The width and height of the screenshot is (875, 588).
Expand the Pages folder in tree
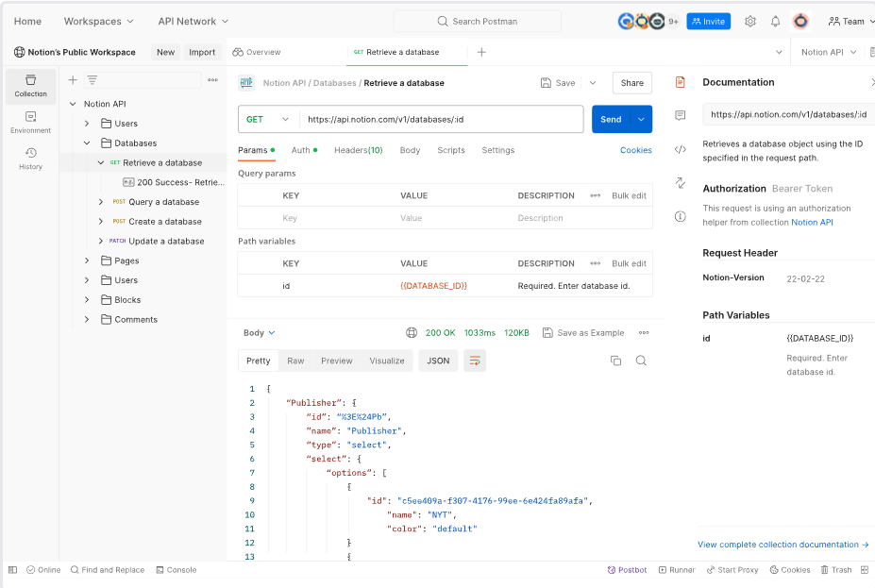click(87, 260)
